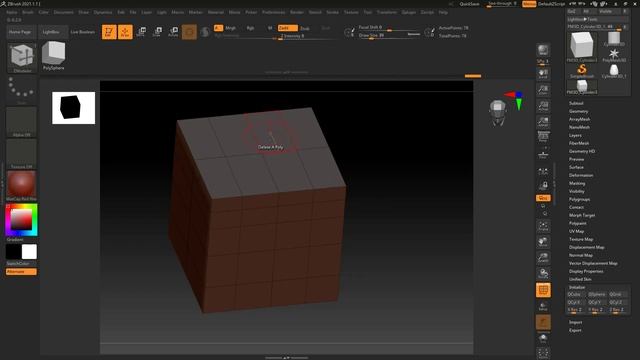The image size is (640, 360).
Task: Expand the Deformation section
Action: [581, 175]
